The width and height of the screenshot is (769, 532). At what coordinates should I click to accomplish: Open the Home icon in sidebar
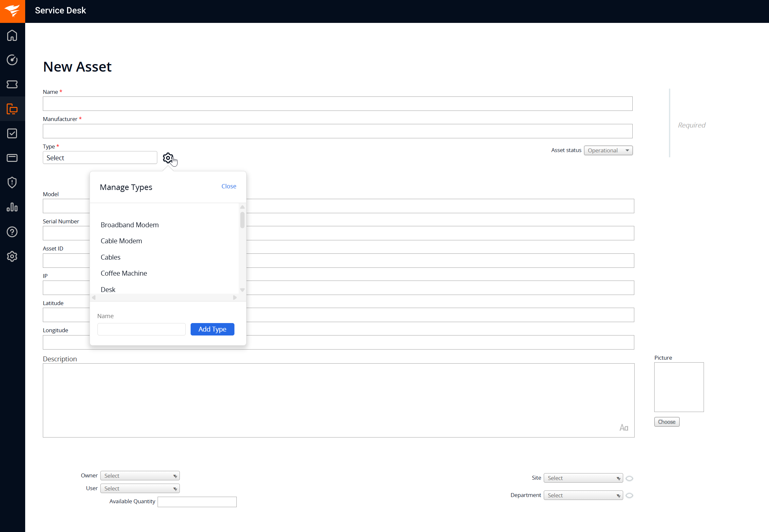[x=12, y=35]
